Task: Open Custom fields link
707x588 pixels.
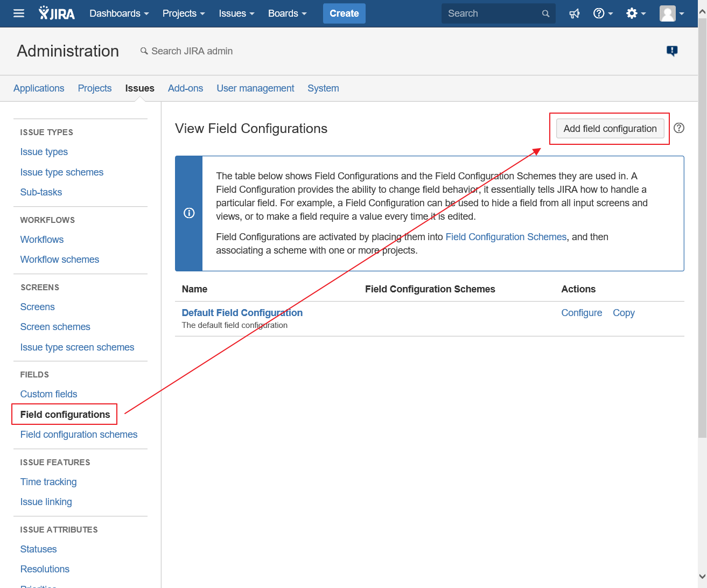Action: pos(49,394)
